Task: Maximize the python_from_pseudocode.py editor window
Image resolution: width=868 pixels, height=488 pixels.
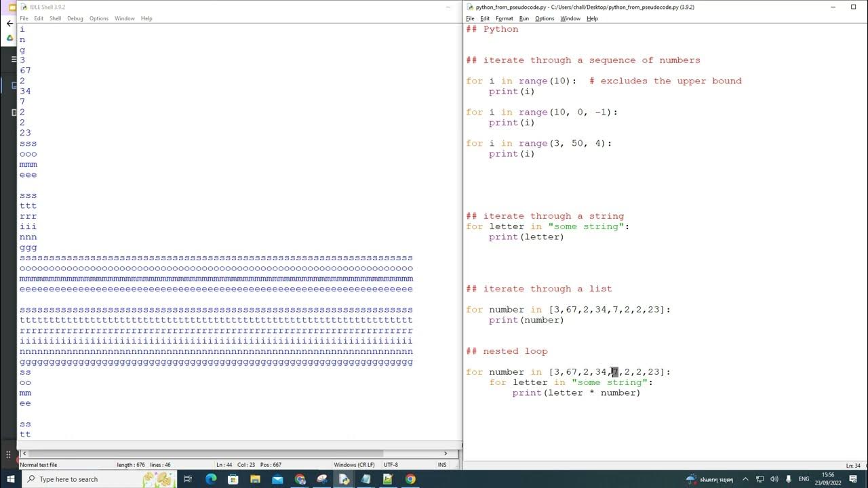Action: pos(854,7)
